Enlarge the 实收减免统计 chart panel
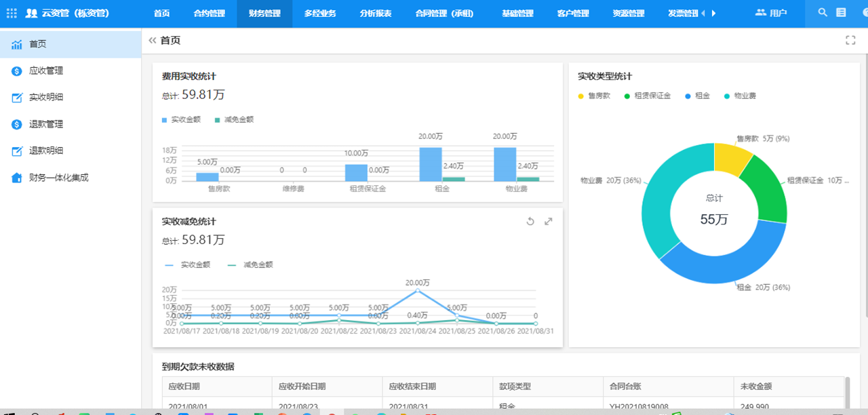Screen dimensions: 868x415 549,222
